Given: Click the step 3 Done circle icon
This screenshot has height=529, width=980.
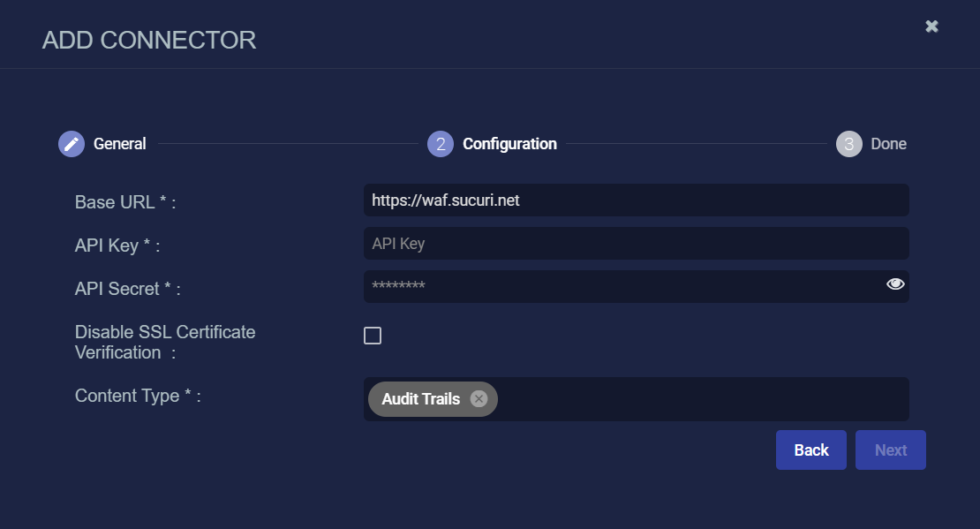Looking at the screenshot, I should [x=848, y=144].
